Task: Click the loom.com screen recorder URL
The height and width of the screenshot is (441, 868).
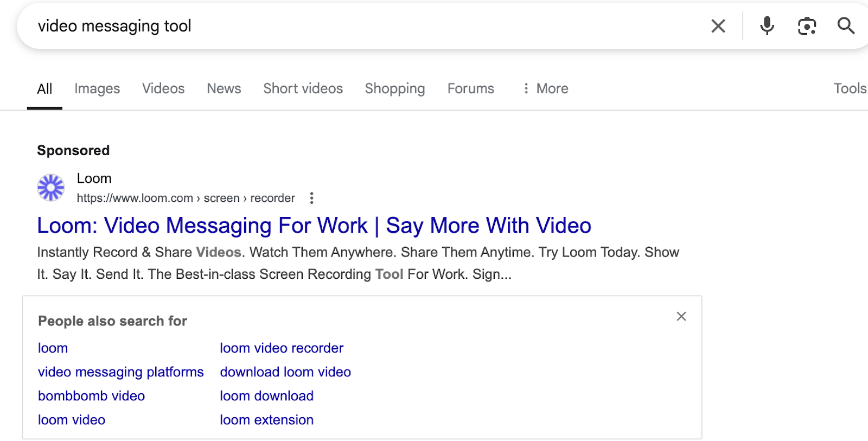Action: pyautogui.click(x=186, y=198)
